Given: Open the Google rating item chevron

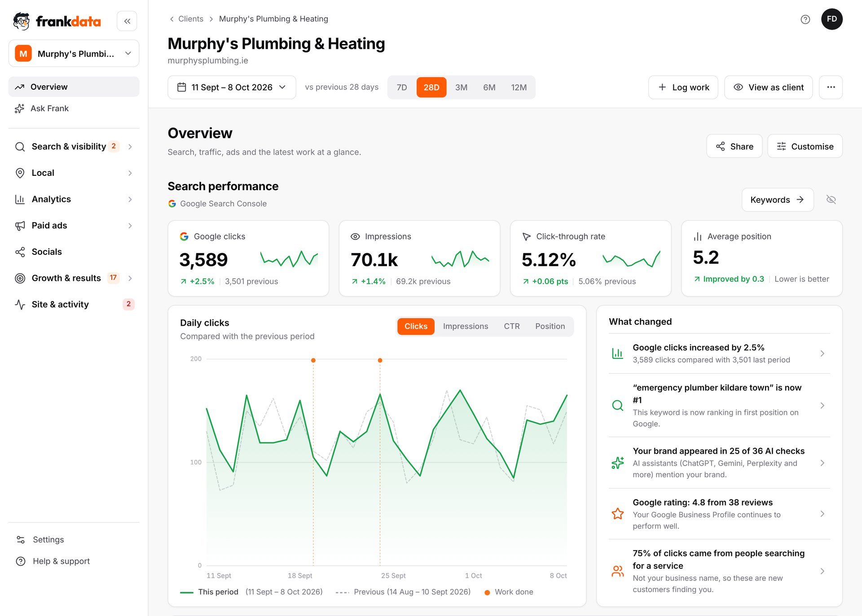Looking at the screenshot, I should coord(822,514).
